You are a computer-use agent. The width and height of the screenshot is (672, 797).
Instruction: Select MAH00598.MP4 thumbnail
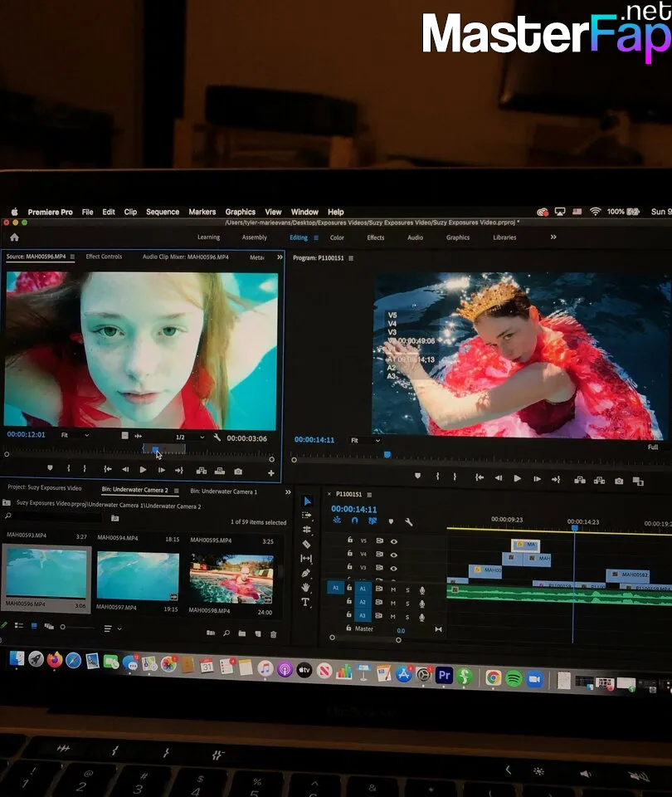(x=231, y=579)
